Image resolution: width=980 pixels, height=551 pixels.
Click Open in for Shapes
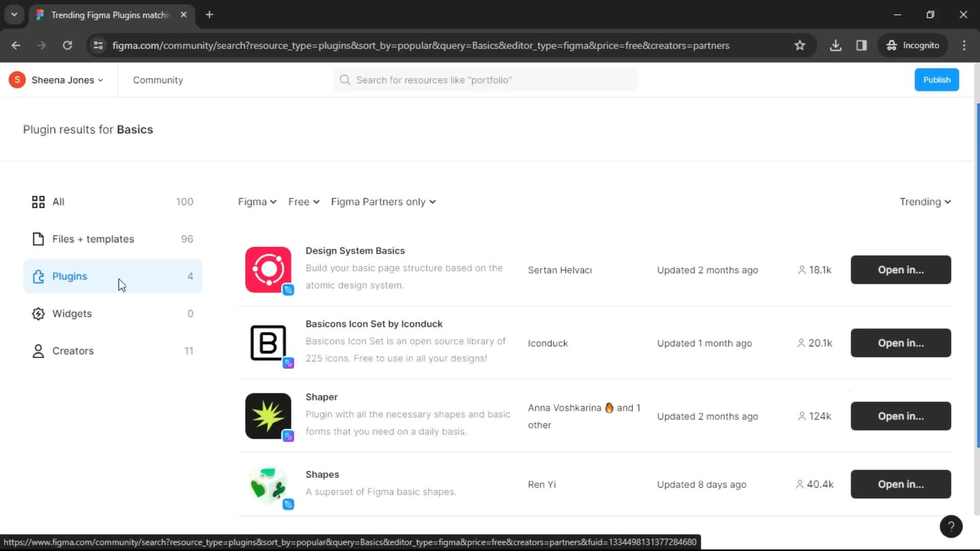[901, 484]
